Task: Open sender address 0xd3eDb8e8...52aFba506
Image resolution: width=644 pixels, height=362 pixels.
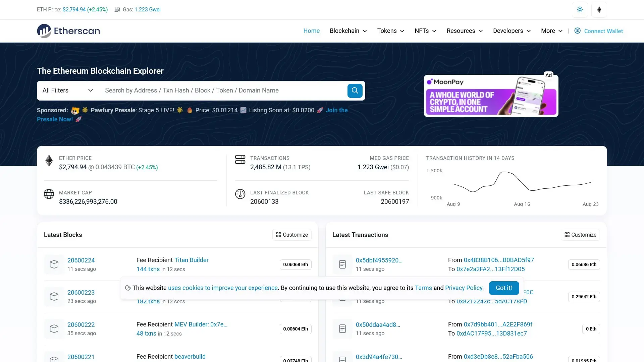Action: pyautogui.click(x=498, y=357)
